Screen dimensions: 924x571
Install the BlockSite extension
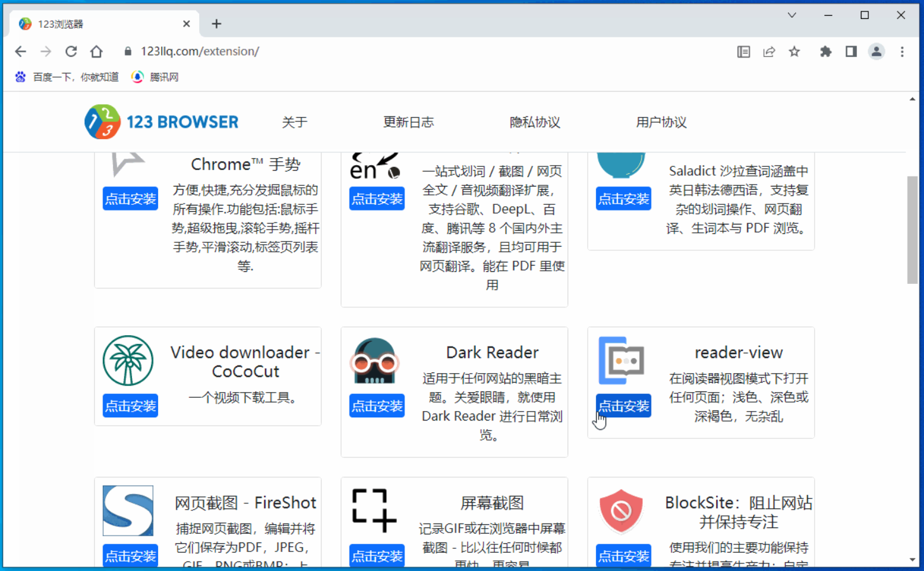[x=623, y=555]
